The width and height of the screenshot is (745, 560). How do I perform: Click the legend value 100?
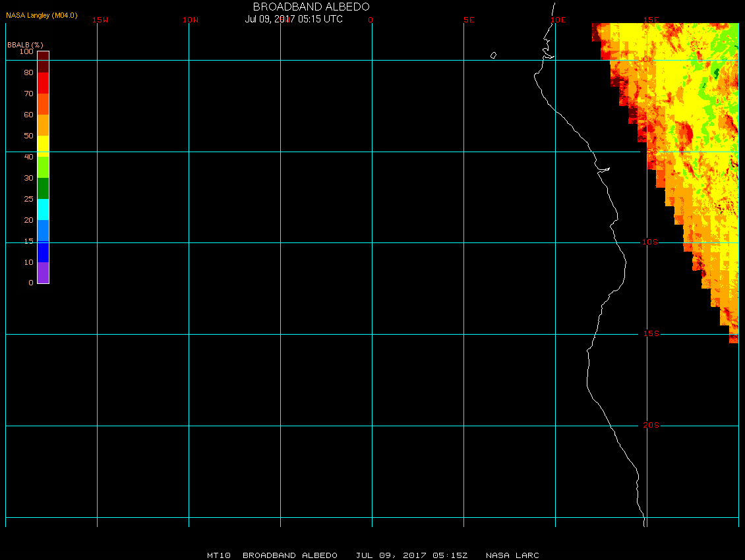point(26,51)
